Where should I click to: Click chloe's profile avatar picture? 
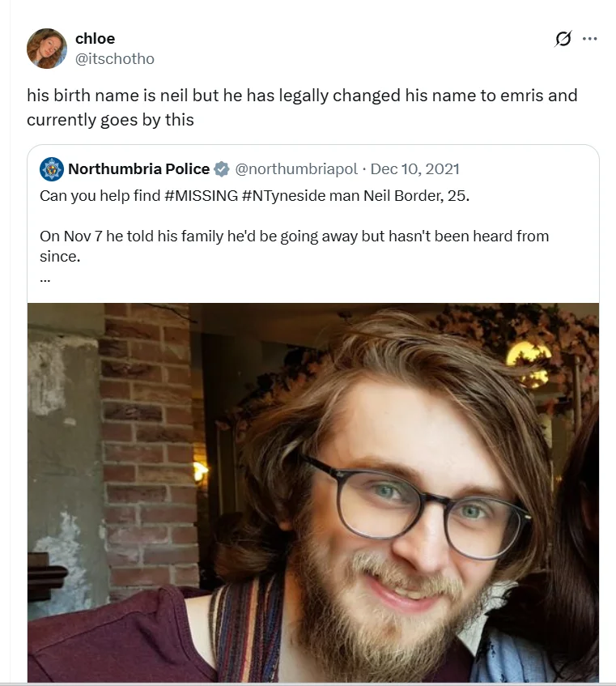[x=46, y=48]
